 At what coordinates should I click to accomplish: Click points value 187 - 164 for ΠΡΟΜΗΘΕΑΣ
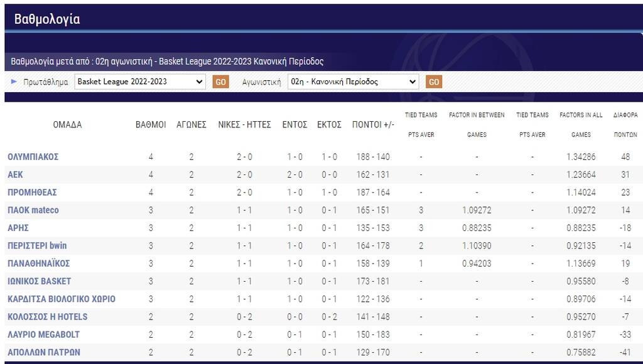click(x=373, y=192)
